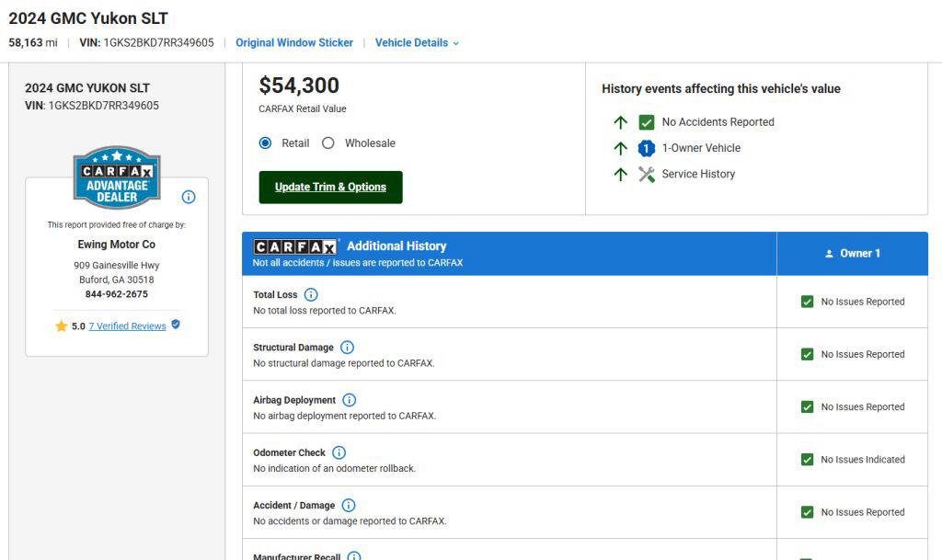The image size is (942, 560).
Task: Click the Service History wrench icon
Action: [x=647, y=174]
